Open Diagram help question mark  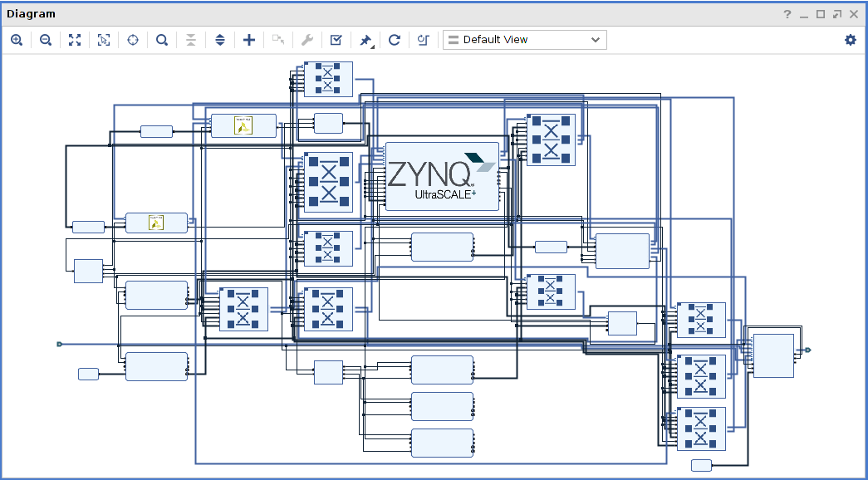(x=787, y=14)
